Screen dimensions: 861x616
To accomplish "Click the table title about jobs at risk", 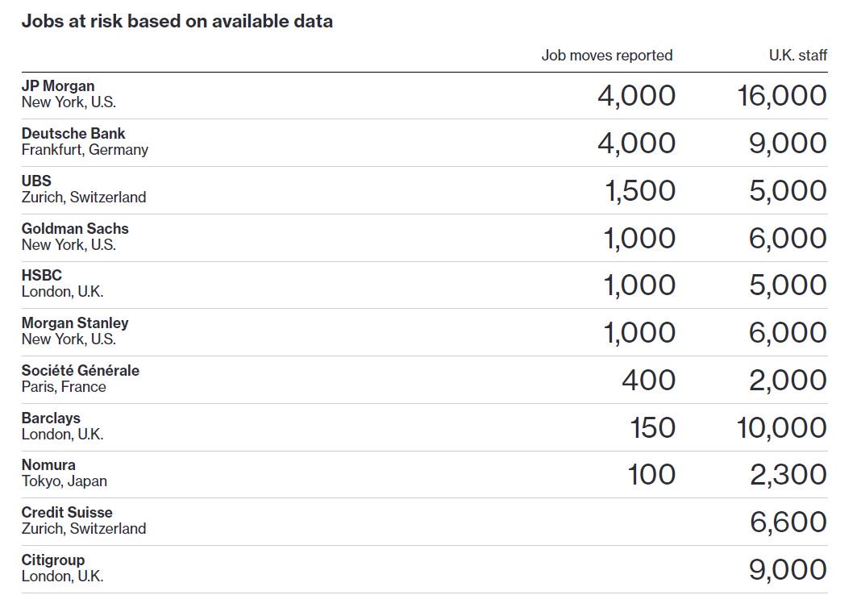I will pos(177,22).
